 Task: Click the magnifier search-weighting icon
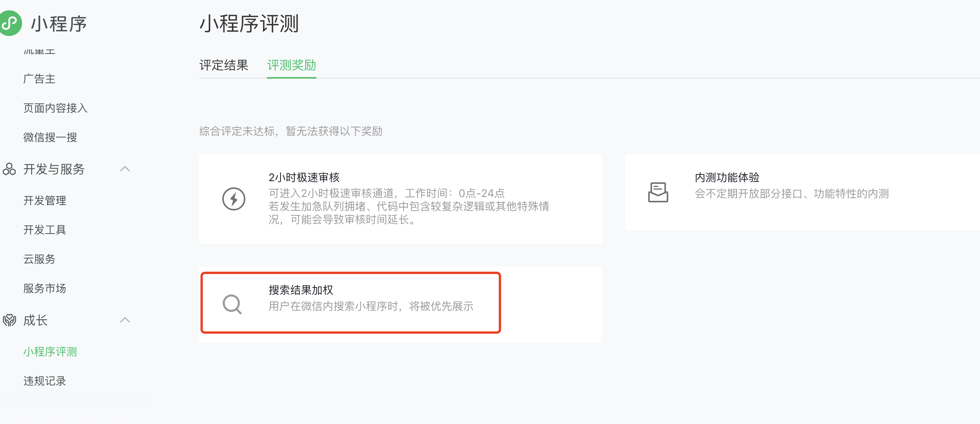[x=232, y=305]
